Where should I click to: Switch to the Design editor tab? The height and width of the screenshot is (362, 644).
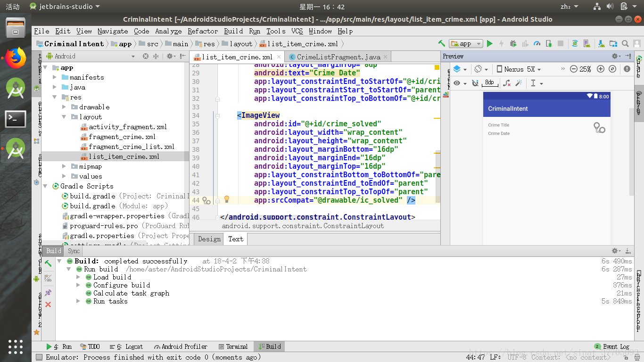(x=209, y=239)
